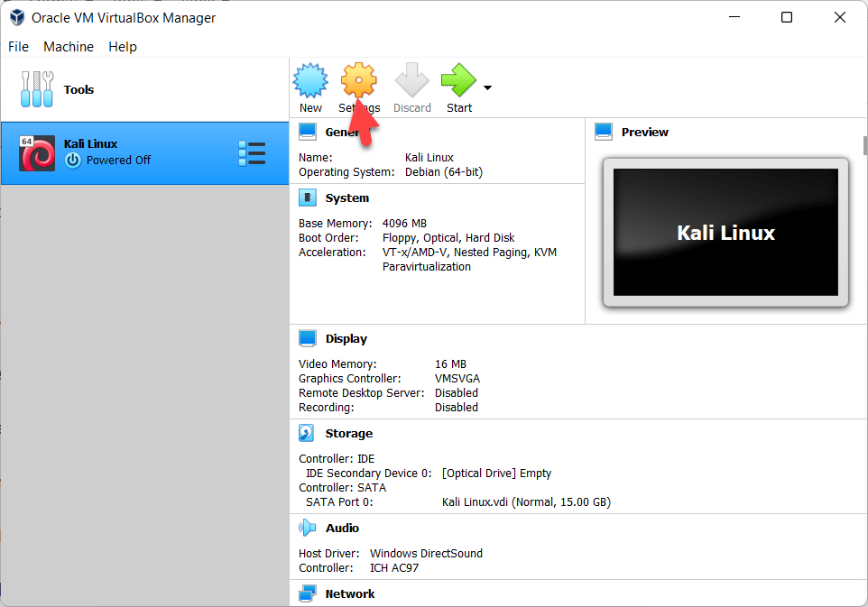The height and width of the screenshot is (607, 868).
Task: Click the green Start arrow icon
Action: point(458,81)
